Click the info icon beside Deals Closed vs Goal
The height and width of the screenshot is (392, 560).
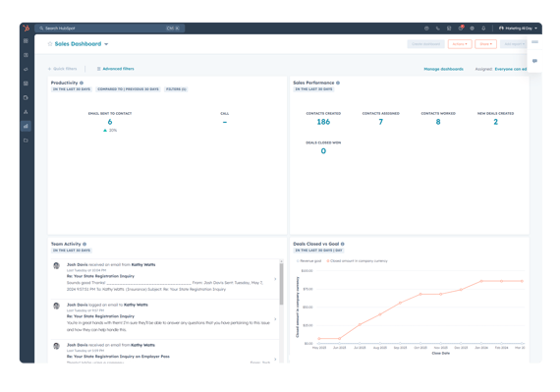coord(343,245)
